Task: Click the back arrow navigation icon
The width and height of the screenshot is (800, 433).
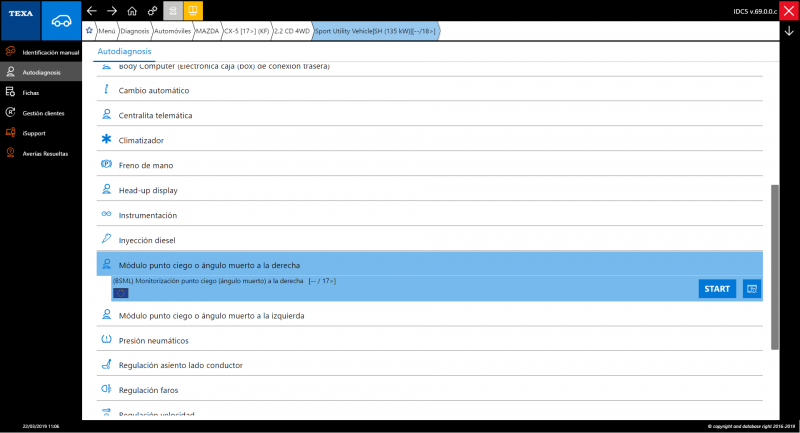Action: (x=92, y=11)
